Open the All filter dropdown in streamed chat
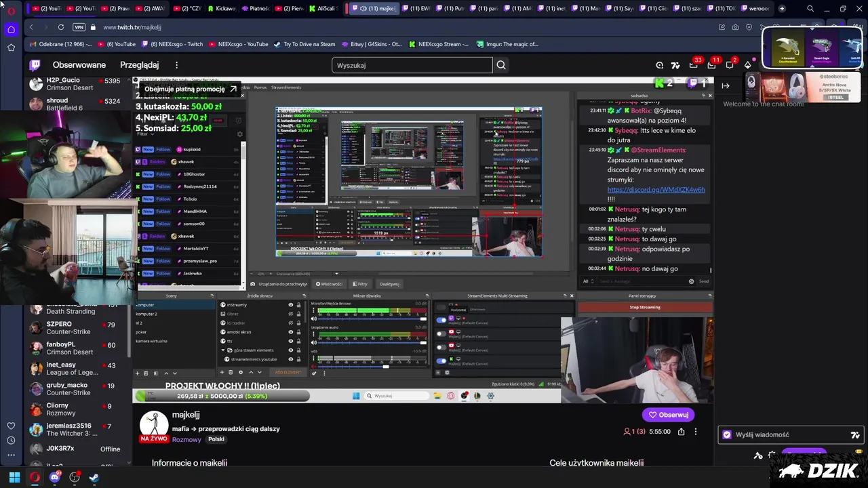The image size is (868, 488). coord(587,281)
